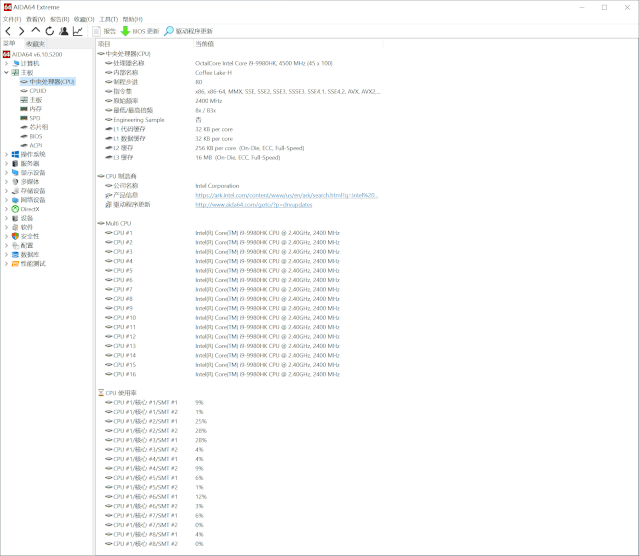
Task: Expand the 操作系统 tree node
Action: pyautogui.click(x=7, y=154)
